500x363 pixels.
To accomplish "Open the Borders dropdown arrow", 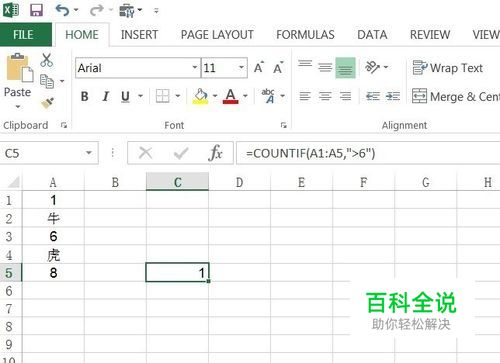I will (177, 96).
